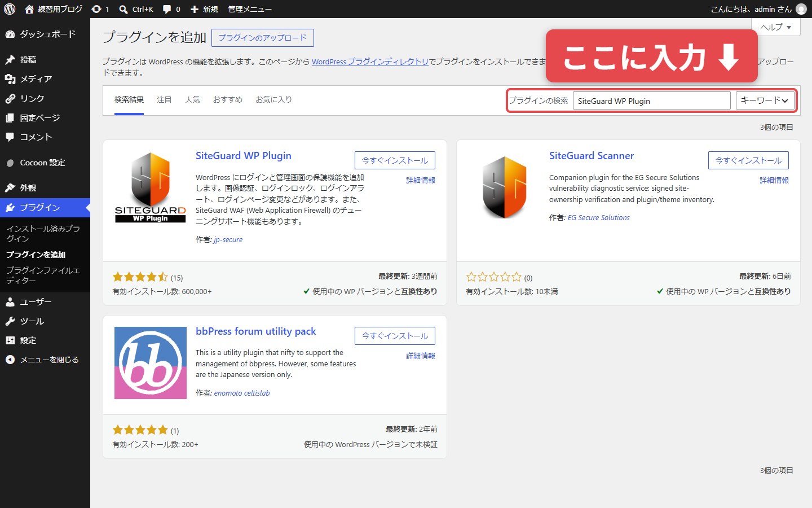Click the plugin search input field
This screenshot has height=508, width=812.
click(652, 100)
